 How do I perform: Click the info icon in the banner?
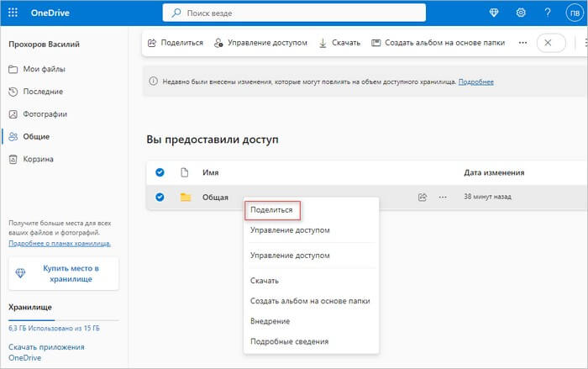(153, 81)
